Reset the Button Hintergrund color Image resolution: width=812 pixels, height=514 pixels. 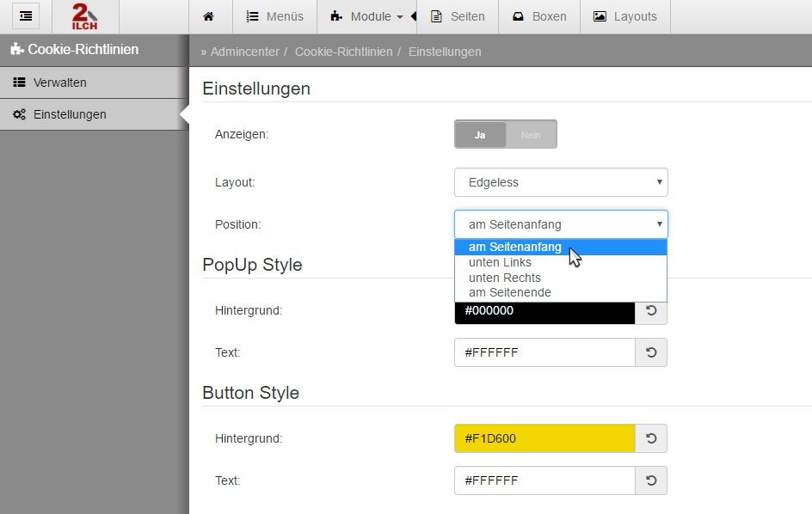tap(651, 438)
